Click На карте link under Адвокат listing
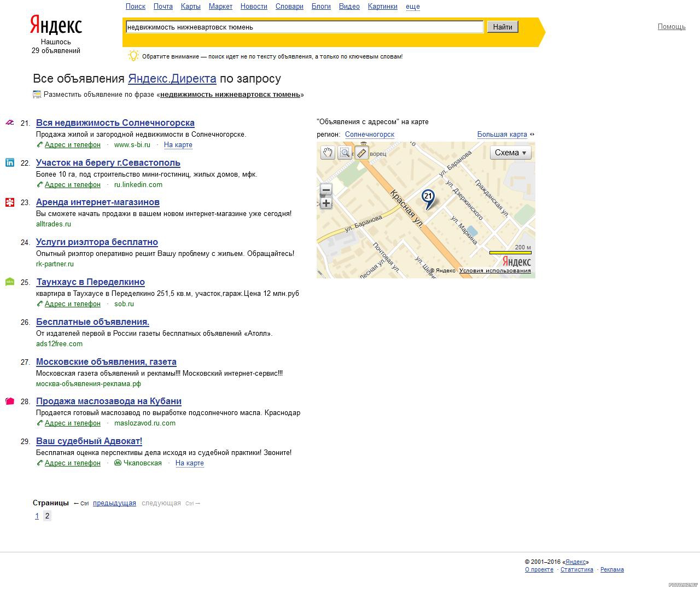700x589 pixels. click(190, 463)
